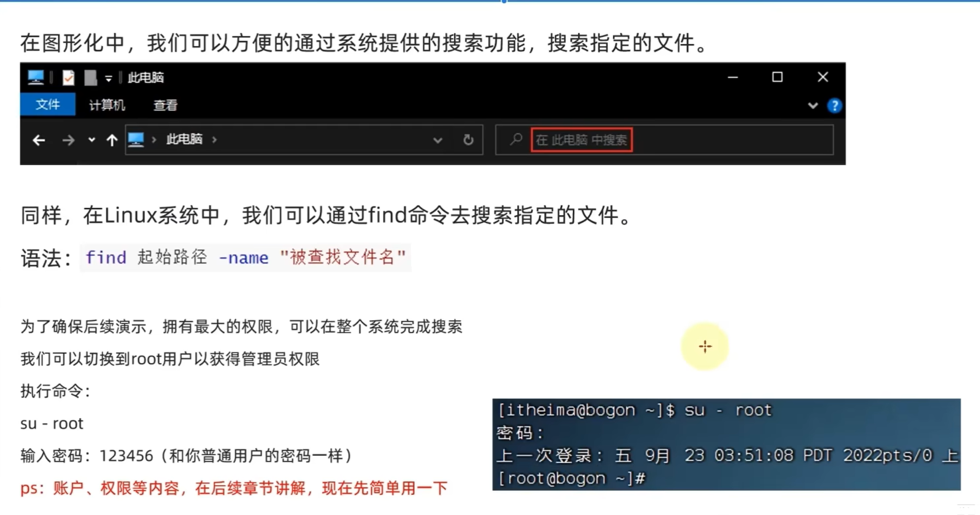980x515 pixels.
Task: Click the magnifier search icon
Action: coord(516,140)
